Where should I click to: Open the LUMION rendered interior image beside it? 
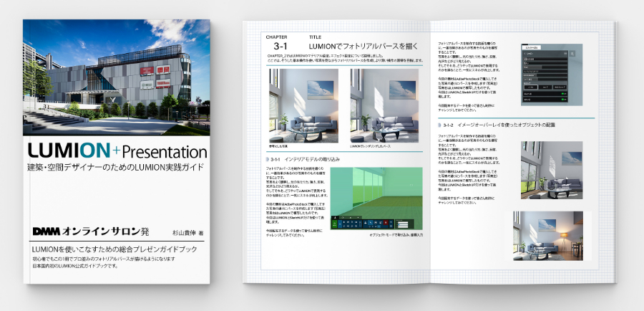[x=384, y=106]
